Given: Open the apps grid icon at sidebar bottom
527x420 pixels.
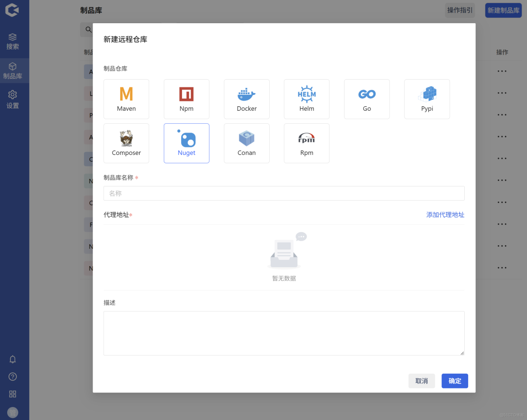Looking at the screenshot, I should (x=12, y=394).
